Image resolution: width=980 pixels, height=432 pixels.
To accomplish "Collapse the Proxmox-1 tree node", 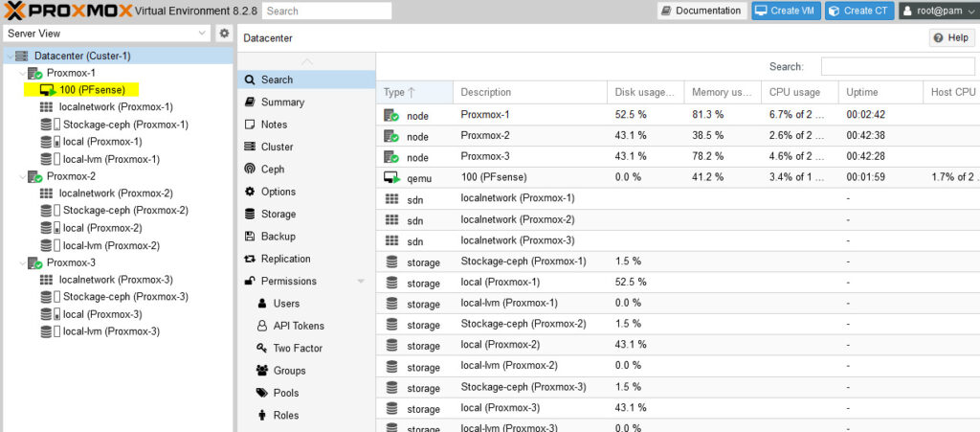I will pos(23,73).
